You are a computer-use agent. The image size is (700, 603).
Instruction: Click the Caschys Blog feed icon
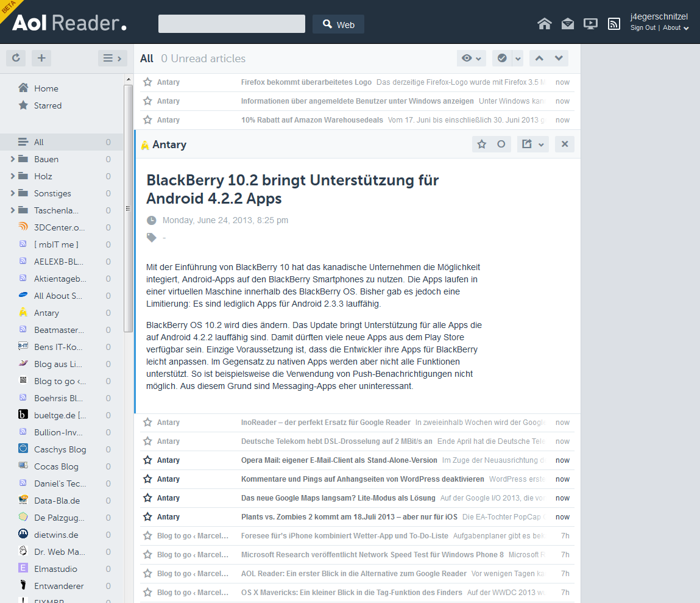click(x=23, y=449)
